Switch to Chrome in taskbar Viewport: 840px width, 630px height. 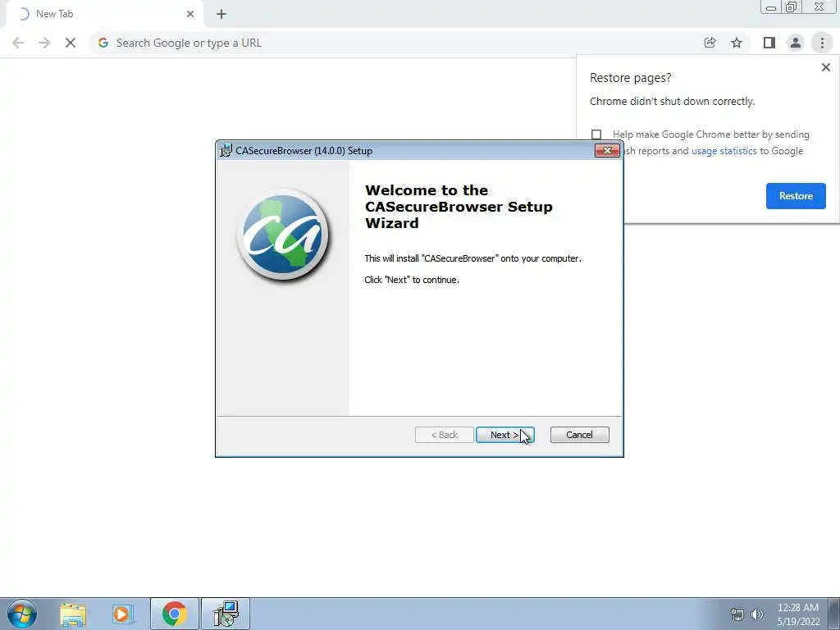pos(174,614)
